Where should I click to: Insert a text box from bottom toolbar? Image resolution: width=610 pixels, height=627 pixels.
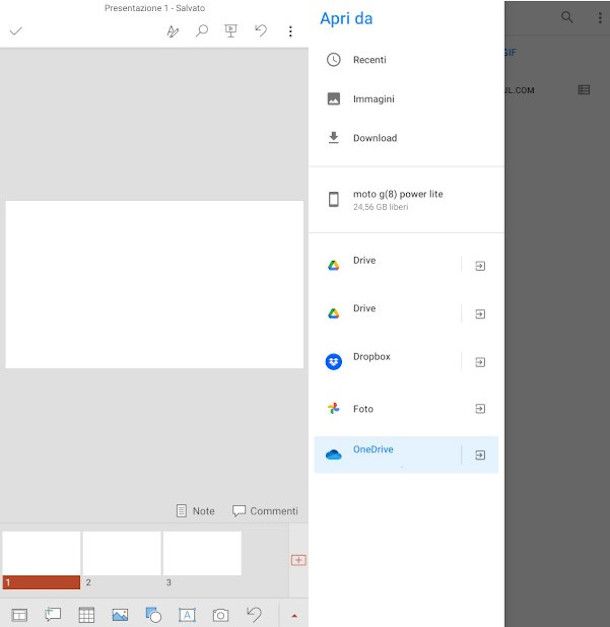click(187, 615)
